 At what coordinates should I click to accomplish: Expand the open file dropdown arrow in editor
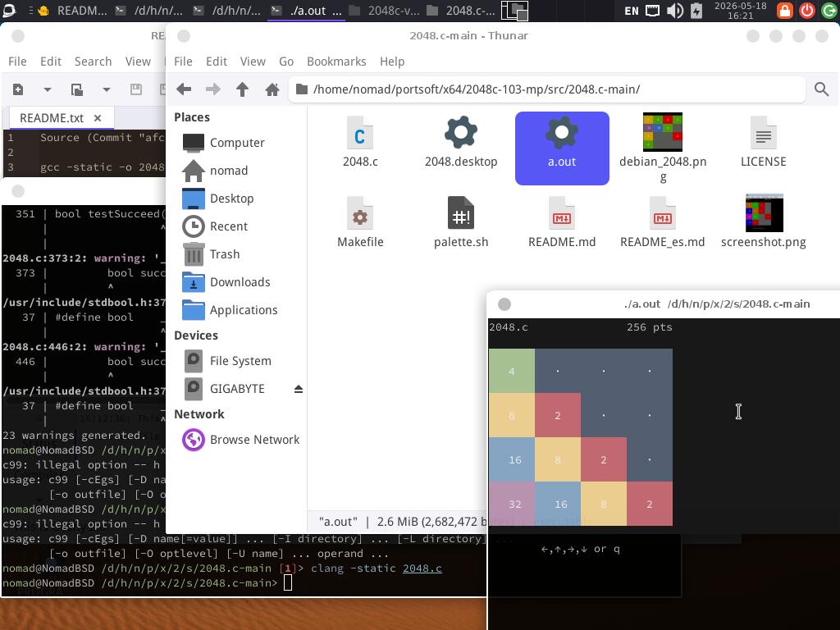point(106,89)
